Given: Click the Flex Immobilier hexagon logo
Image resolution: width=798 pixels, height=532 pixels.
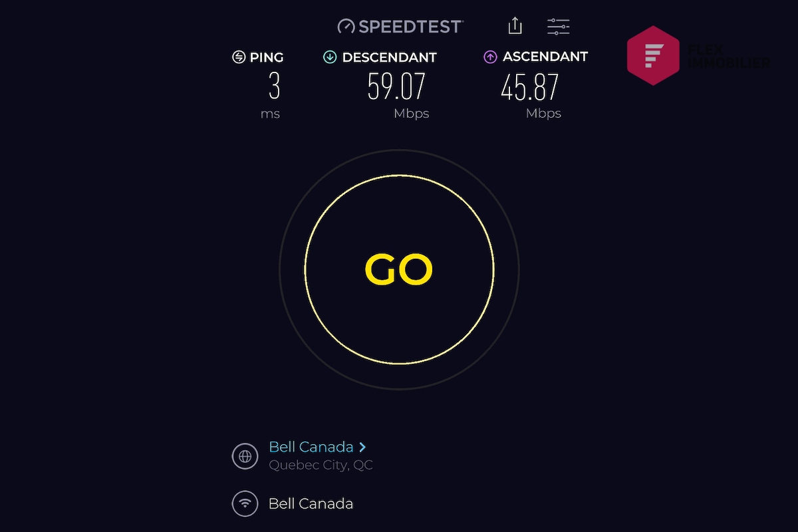Looking at the screenshot, I should coord(653,55).
